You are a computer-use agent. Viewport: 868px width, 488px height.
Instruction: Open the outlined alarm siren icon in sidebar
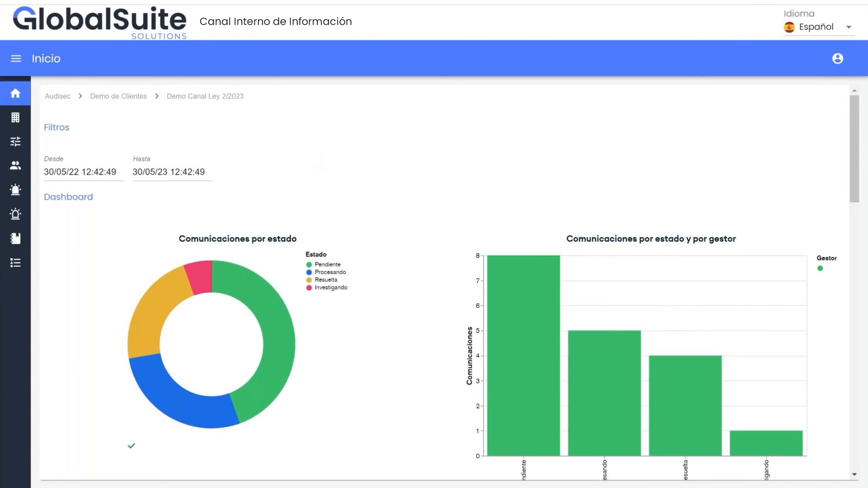click(15, 214)
